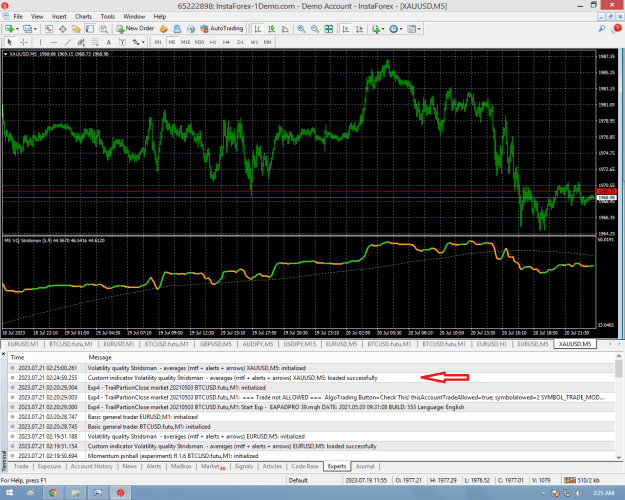Screen dimensions: 625x500
Task: Switch chart to candlesticks mode
Action: (271, 29)
